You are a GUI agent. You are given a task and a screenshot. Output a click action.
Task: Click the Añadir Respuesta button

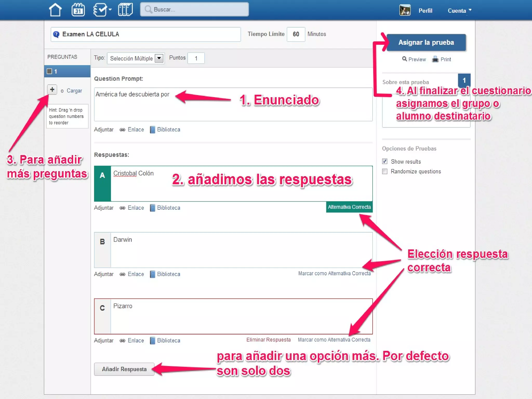click(124, 369)
